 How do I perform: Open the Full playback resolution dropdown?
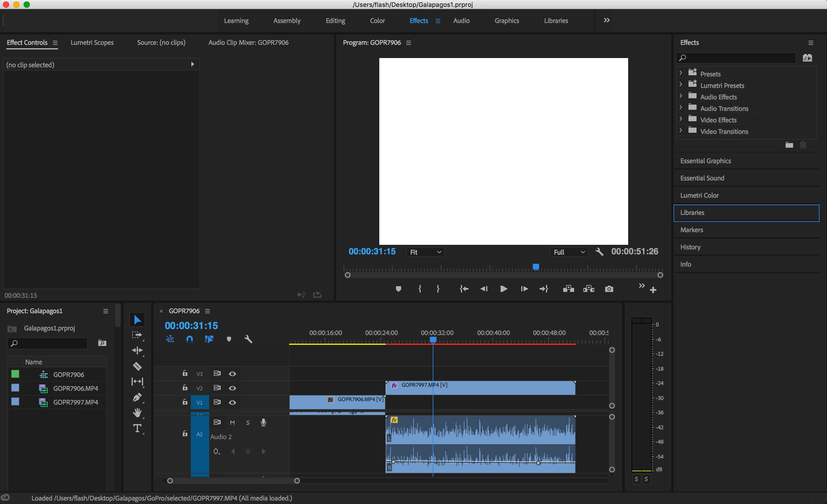click(x=569, y=252)
